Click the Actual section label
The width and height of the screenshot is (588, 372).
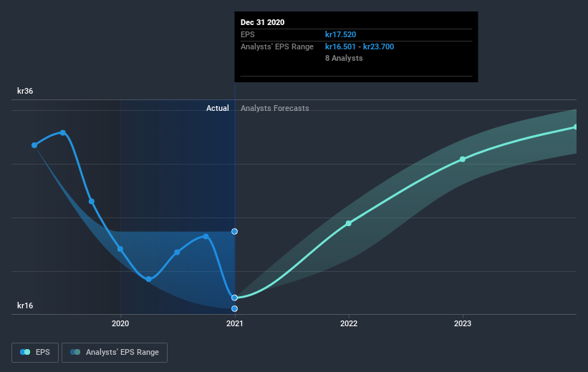click(x=218, y=108)
